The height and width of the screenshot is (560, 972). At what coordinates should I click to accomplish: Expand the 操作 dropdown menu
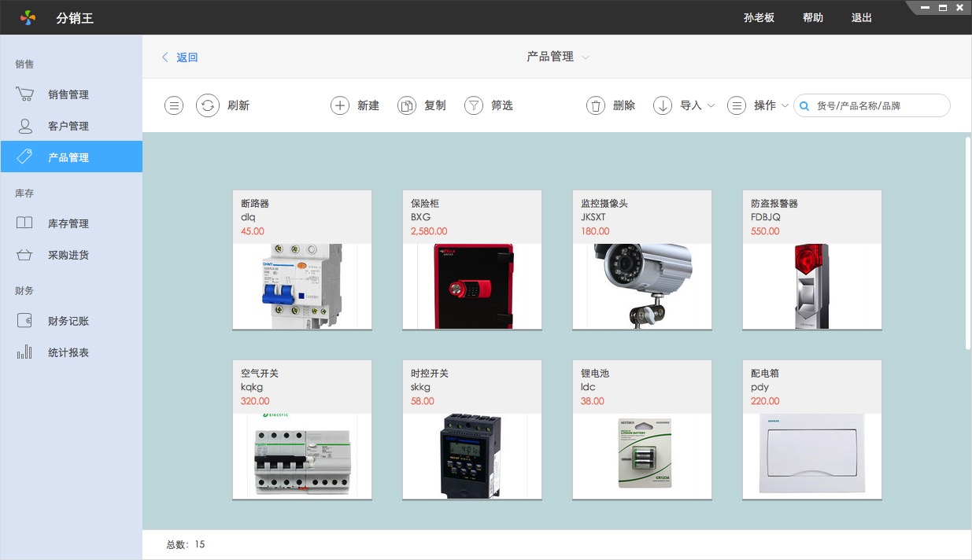click(785, 105)
